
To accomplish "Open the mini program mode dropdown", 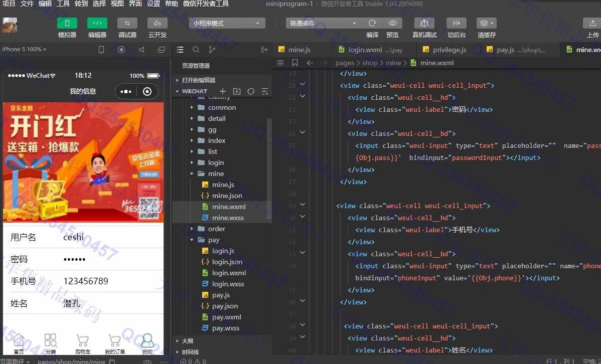I will [227, 24].
